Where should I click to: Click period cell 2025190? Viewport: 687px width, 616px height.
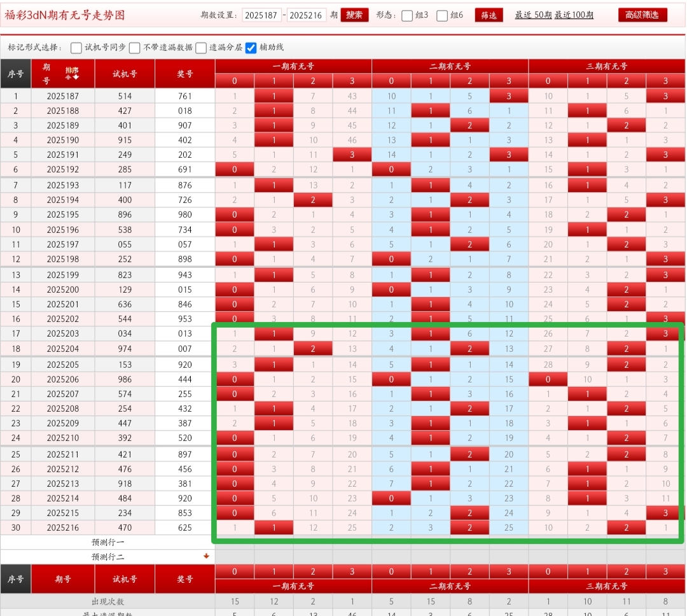(63, 140)
